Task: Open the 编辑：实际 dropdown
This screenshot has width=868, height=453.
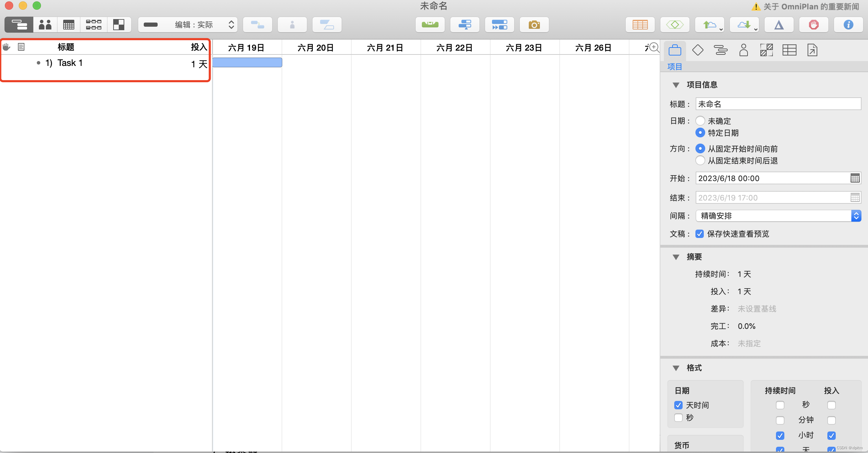Action: click(188, 25)
